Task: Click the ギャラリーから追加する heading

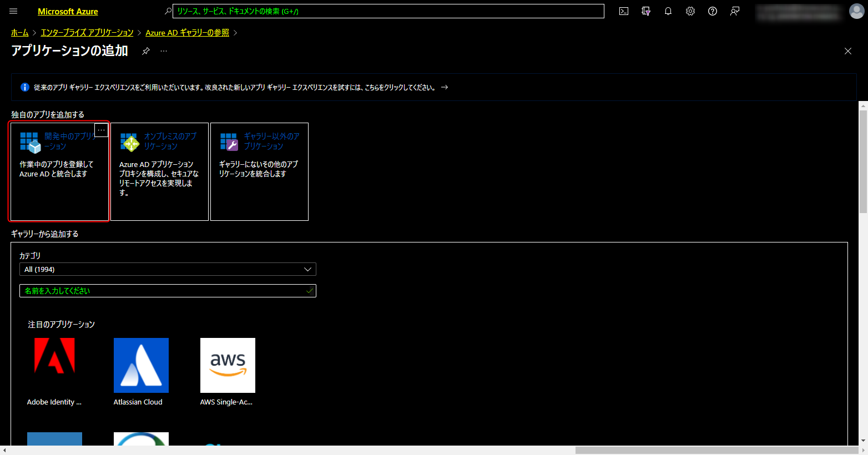Action: [45, 234]
